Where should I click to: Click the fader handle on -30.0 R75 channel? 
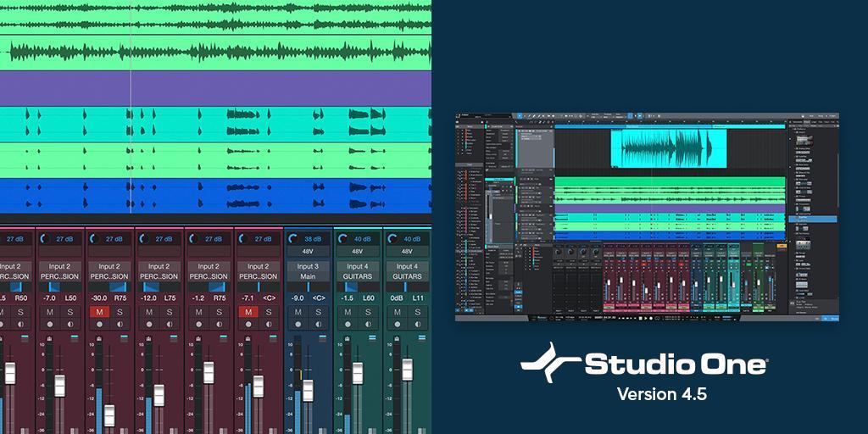(x=109, y=415)
